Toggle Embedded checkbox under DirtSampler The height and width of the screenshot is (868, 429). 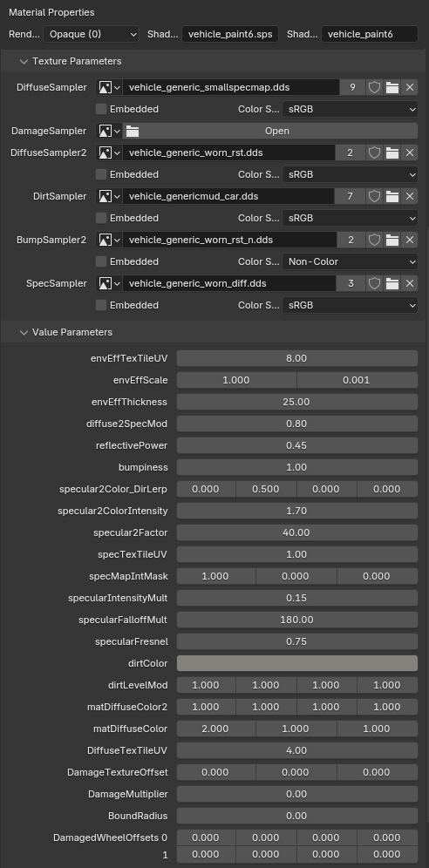101,218
